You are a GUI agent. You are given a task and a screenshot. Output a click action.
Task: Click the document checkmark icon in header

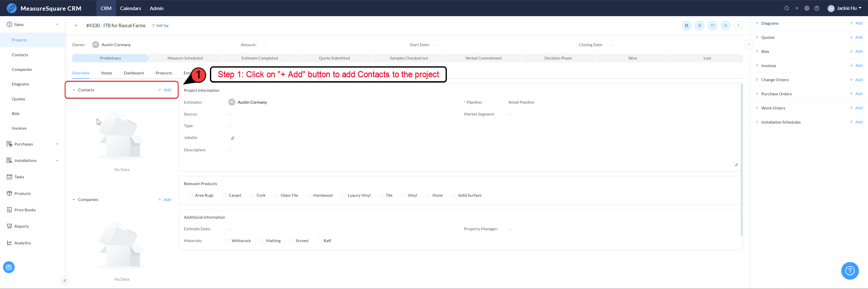click(699, 26)
